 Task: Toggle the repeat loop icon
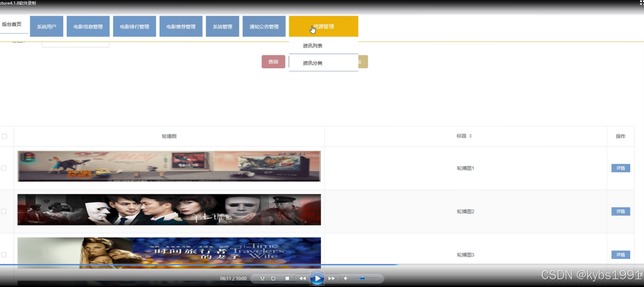click(x=273, y=278)
